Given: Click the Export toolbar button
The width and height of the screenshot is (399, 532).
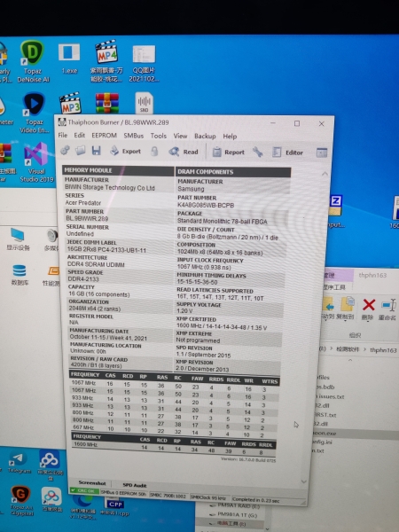Looking at the screenshot, I should pos(125,151).
